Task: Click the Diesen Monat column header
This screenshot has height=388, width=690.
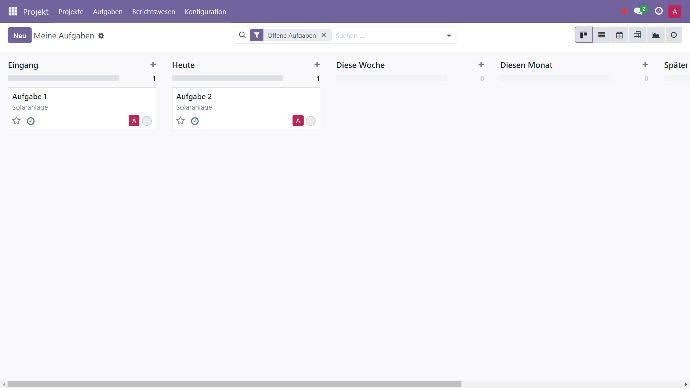Action: 526,65
